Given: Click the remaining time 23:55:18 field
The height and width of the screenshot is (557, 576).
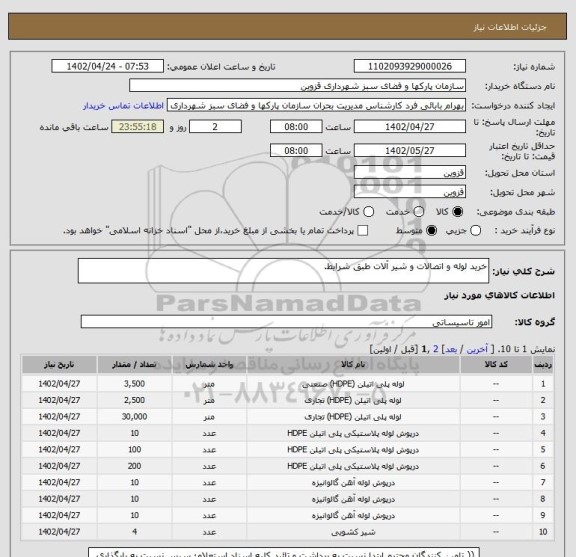Looking at the screenshot, I should pyautogui.click(x=138, y=127).
